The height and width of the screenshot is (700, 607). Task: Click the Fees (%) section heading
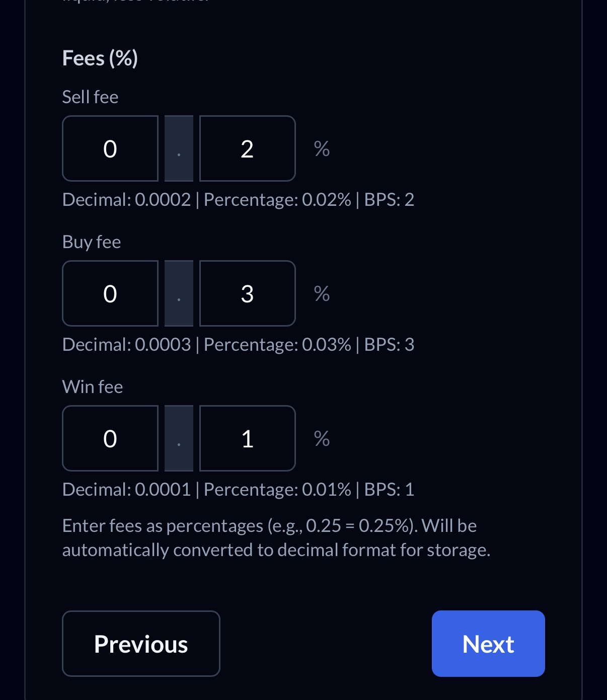coord(100,58)
